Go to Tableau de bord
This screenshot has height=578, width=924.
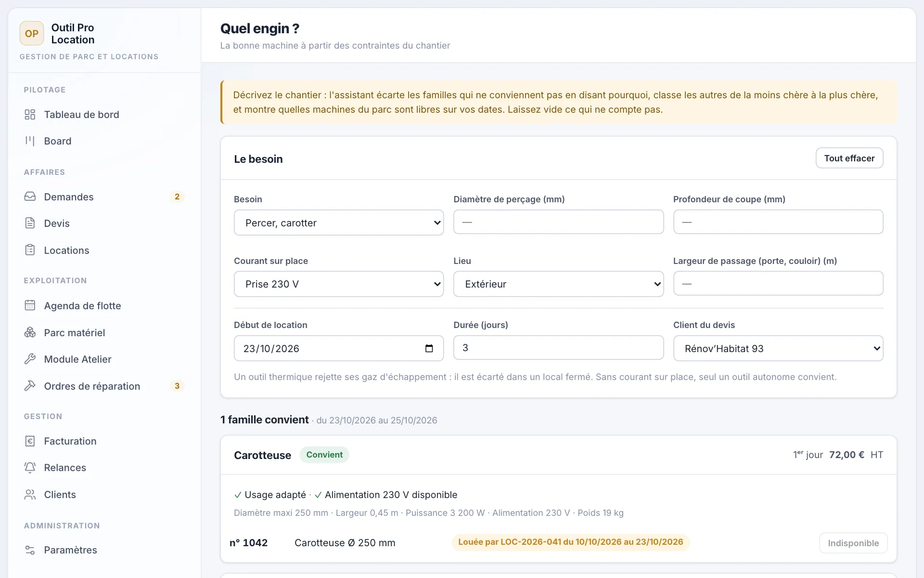point(104,115)
